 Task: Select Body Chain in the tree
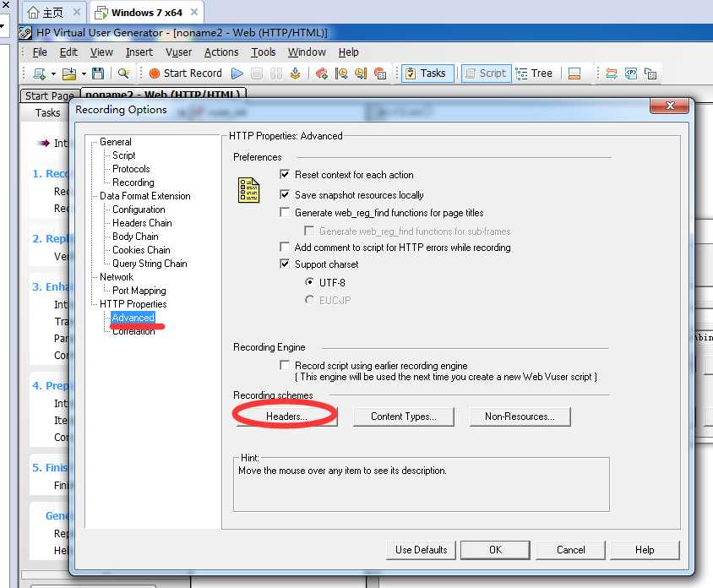[x=135, y=237]
